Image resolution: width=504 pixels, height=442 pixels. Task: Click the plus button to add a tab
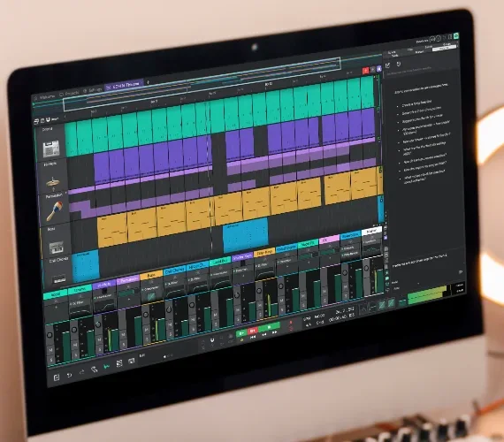point(148,82)
